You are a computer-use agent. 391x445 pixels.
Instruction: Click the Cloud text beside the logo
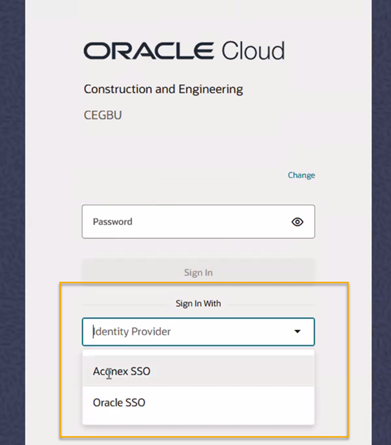click(253, 51)
